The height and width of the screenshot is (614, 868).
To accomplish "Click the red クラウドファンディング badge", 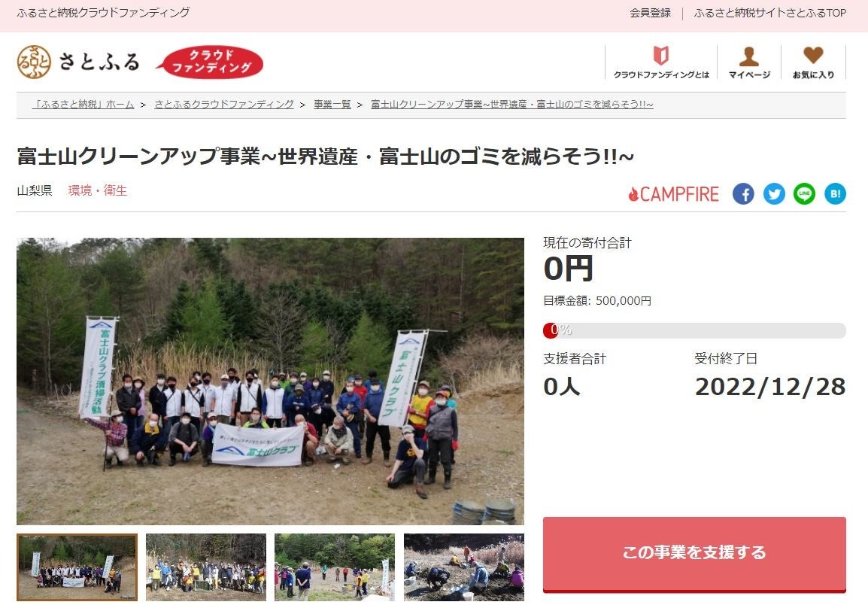I will 210,62.
